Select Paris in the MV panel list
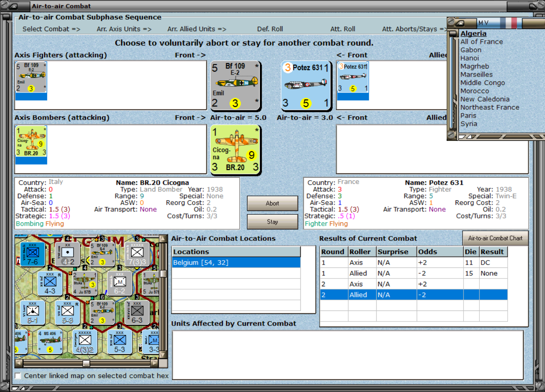Screen dimensions: 545x392 click(x=468, y=116)
